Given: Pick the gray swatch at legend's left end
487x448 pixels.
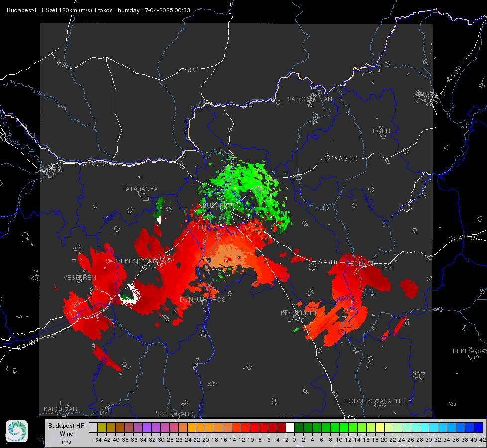Looking at the screenshot, I should coord(93,427).
